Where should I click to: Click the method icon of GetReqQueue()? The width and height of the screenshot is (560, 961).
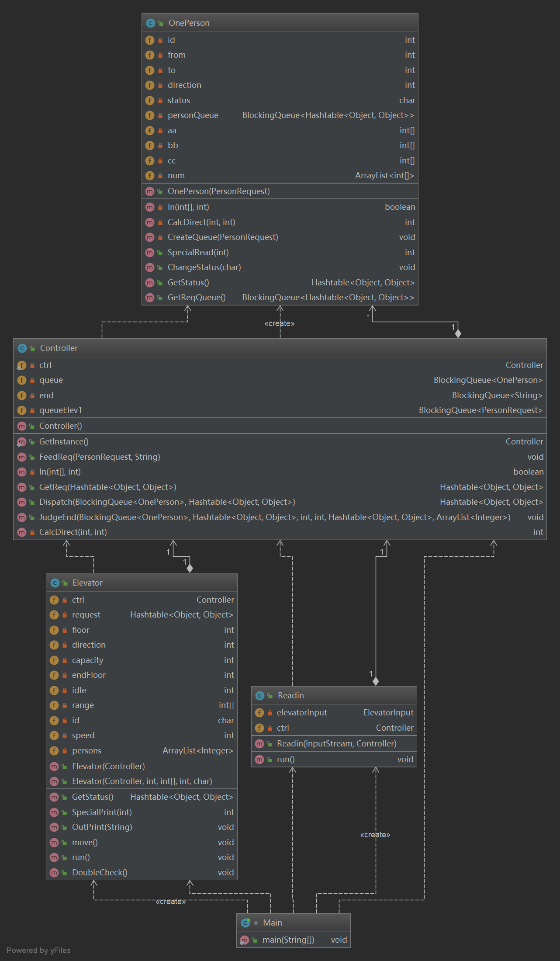click(x=150, y=298)
